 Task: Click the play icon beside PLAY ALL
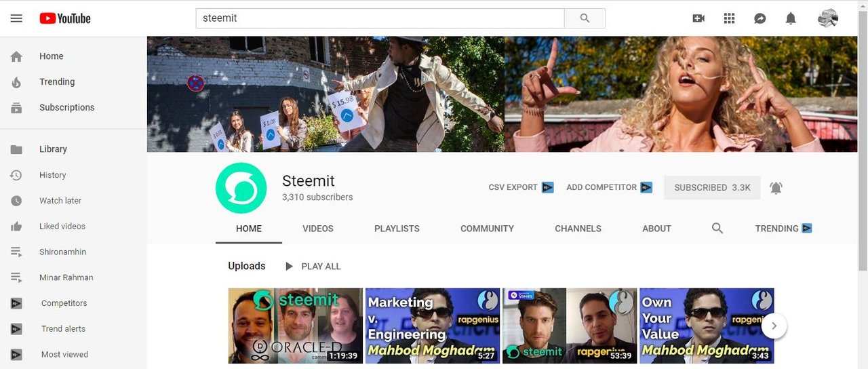(289, 267)
